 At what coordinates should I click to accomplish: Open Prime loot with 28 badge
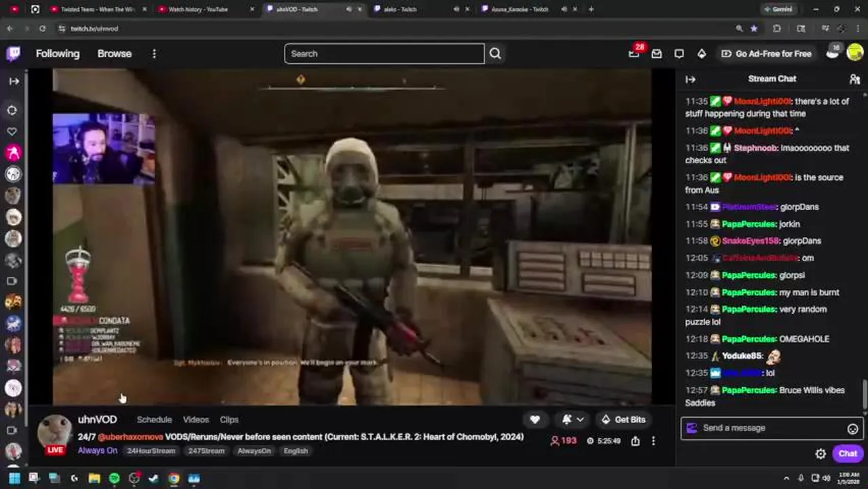point(634,53)
